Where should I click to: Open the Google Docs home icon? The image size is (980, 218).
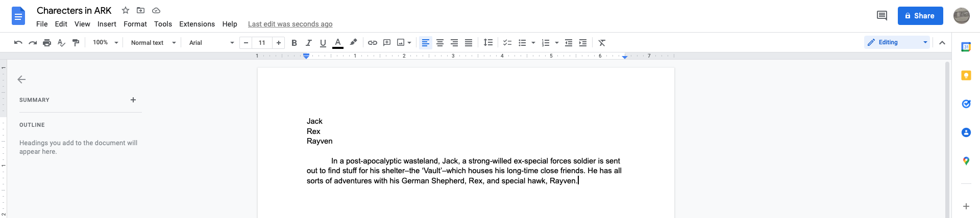pos(18,16)
